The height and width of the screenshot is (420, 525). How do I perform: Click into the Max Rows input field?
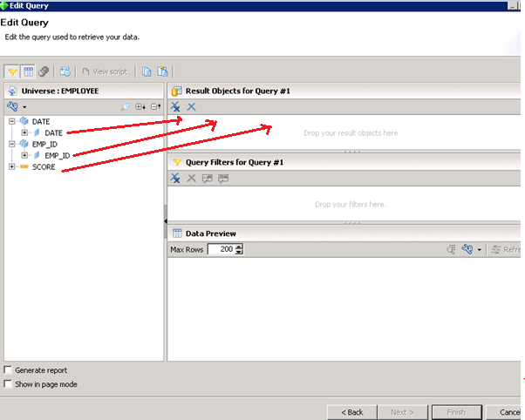pyautogui.click(x=222, y=249)
